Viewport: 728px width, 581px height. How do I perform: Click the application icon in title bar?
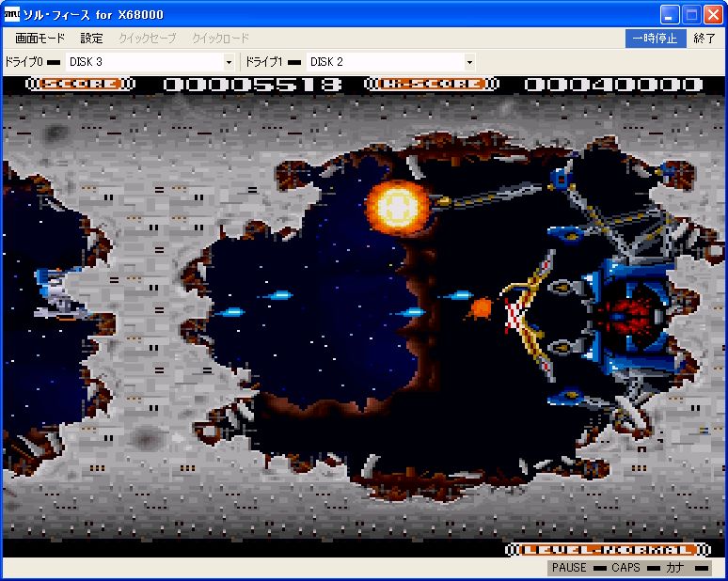point(11,14)
